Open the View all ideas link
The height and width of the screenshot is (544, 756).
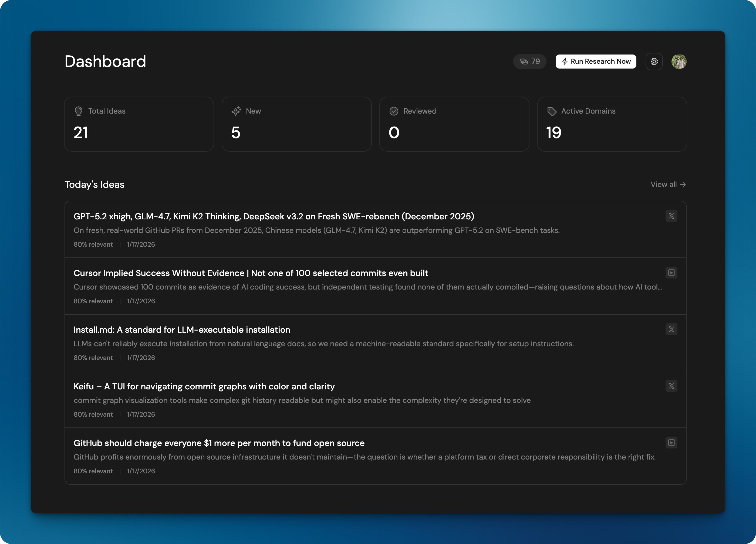(x=668, y=185)
